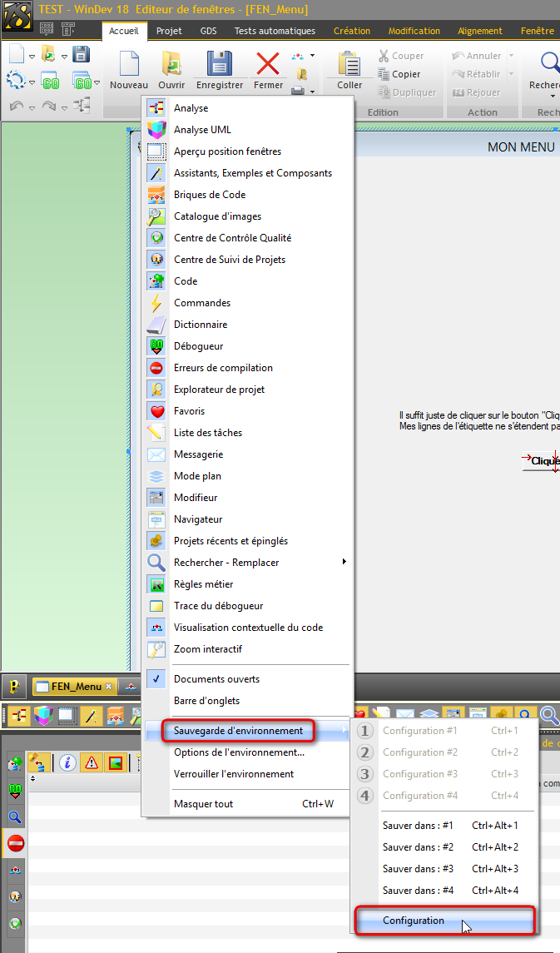Toggle the Barre d'onglets option
Image resolution: width=560 pixels, height=953 pixels.
click(206, 701)
